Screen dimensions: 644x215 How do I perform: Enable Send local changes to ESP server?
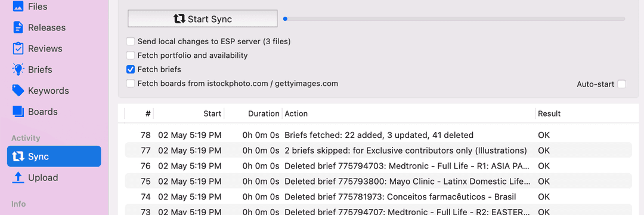click(131, 41)
